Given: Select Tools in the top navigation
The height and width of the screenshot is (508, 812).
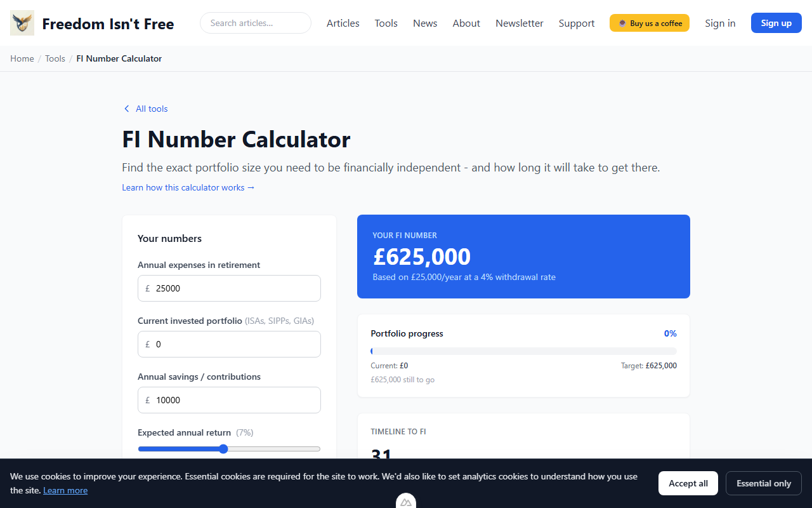Looking at the screenshot, I should pyautogui.click(x=386, y=23).
